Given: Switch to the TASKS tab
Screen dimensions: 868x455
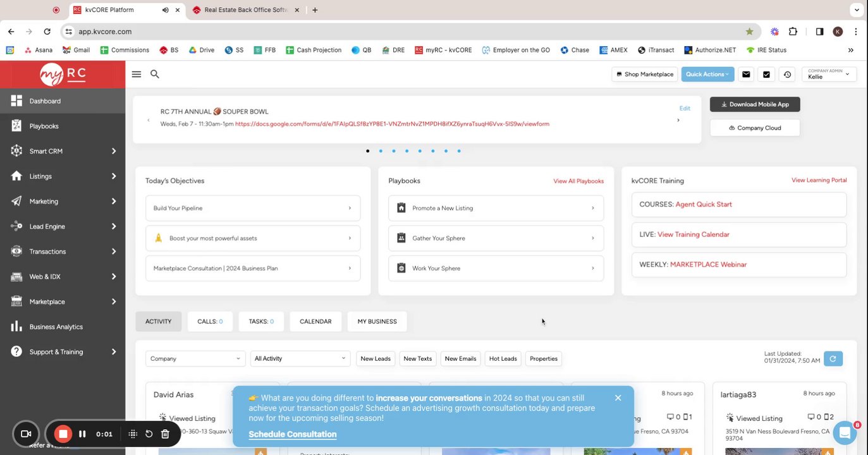Looking at the screenshot, I should [261, 322].
